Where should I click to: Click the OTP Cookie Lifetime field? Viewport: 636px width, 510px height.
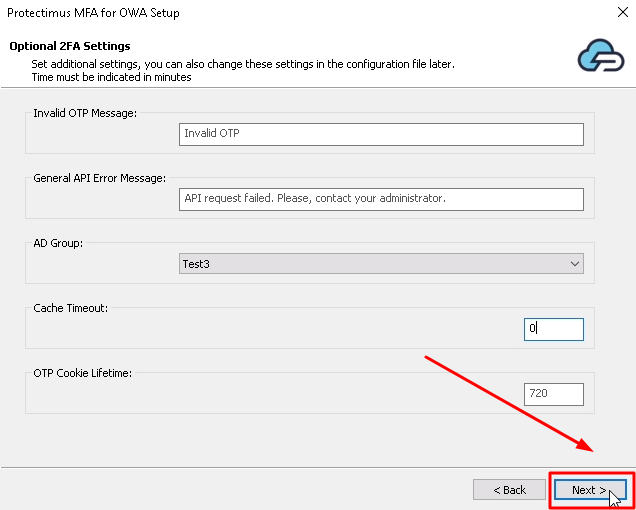(554, 394)
